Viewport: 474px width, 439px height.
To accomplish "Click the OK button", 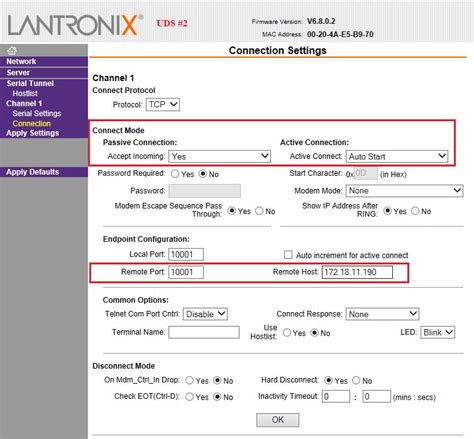I will point(278,420).
